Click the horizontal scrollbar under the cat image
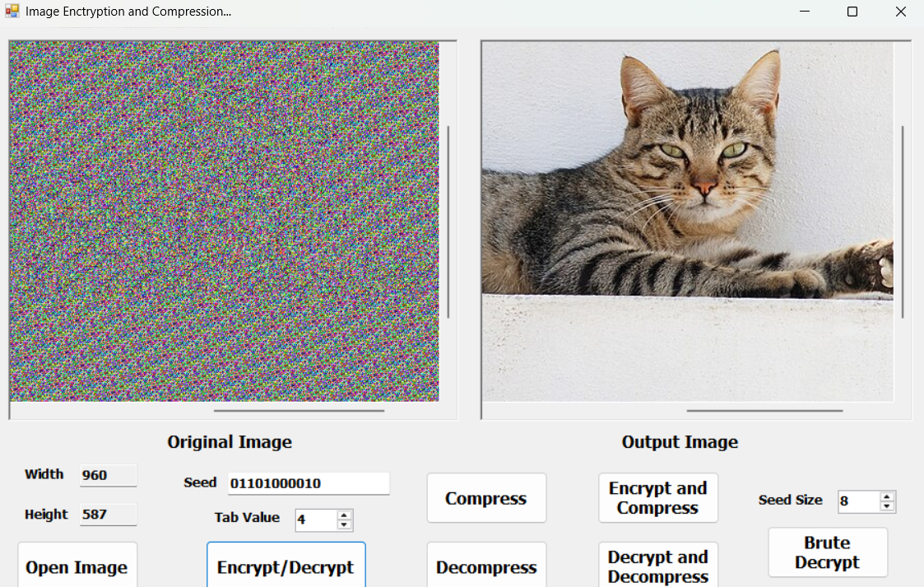The image size is (924, 587). point(764,410)
